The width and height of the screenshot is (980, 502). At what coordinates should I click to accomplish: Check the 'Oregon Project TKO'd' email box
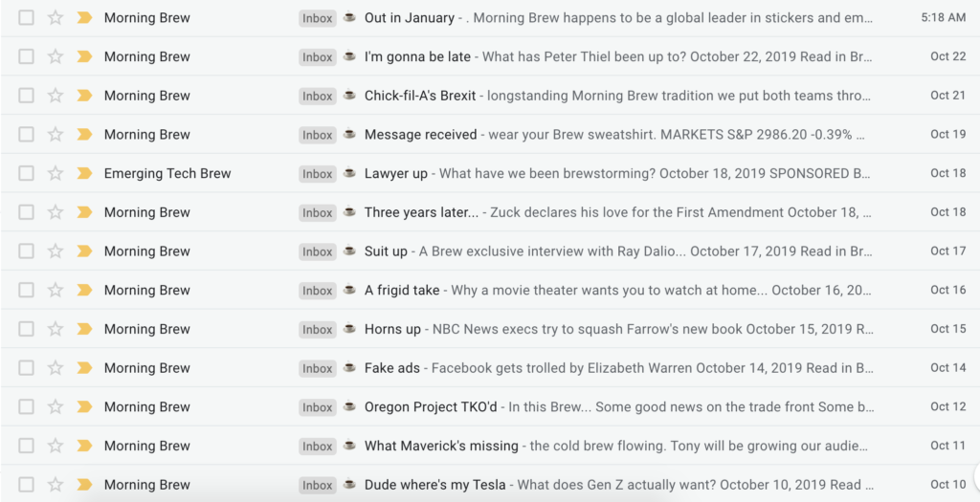point(26,406)
